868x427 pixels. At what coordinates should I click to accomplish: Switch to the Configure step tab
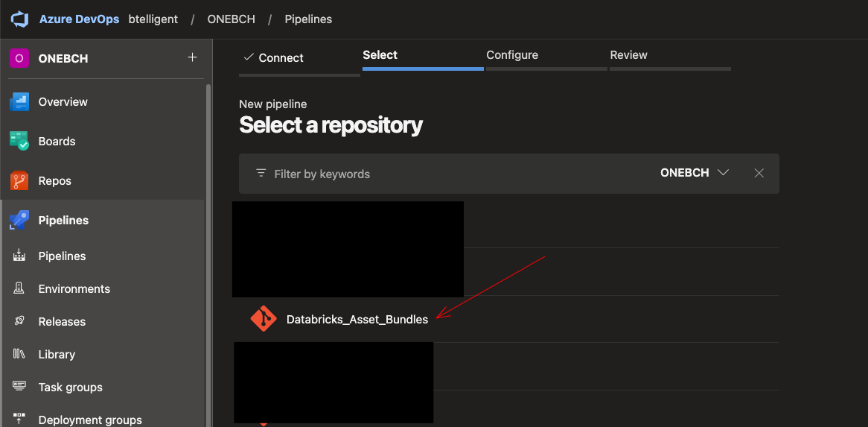coord(512,55)
